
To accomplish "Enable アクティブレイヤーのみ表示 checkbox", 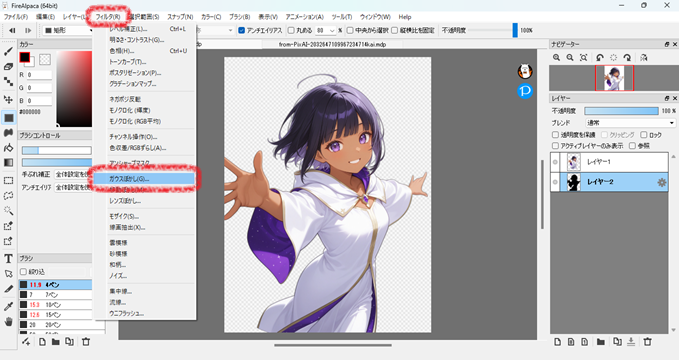I will pos(555,146).
